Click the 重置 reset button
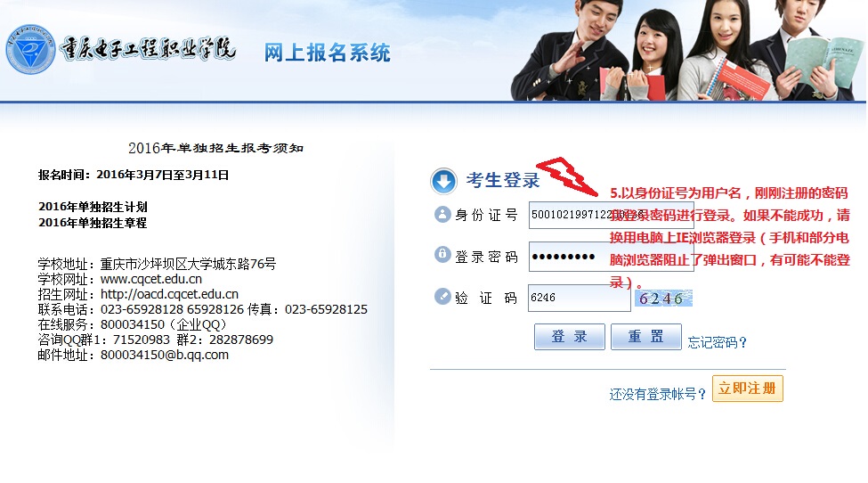Screen dimensions: 868x483 click(x=646, y=336)
